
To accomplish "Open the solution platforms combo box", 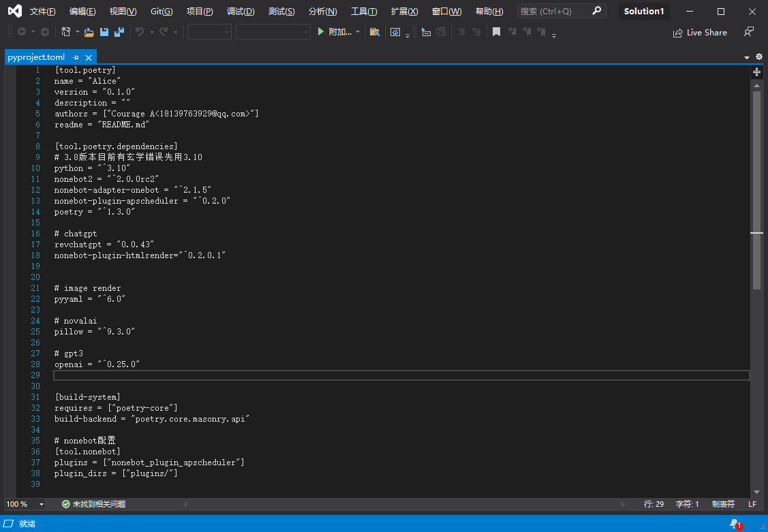I will click(273, 32).
